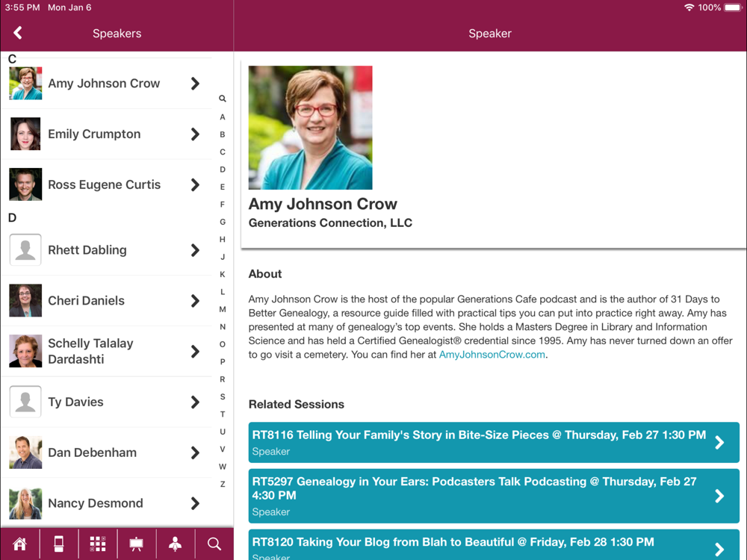Image resolution: width=747 pixels, height=560 pixels.
Task: Jump to letter W in index
Action: click(x=223, y=467)
